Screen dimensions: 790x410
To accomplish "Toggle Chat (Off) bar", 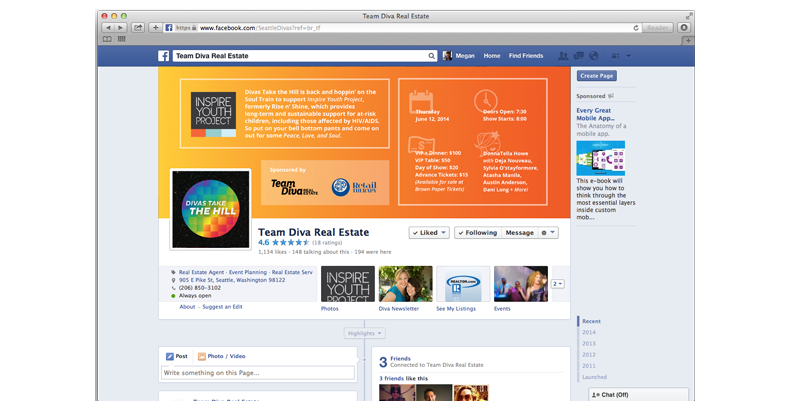I will coord(617,396).
